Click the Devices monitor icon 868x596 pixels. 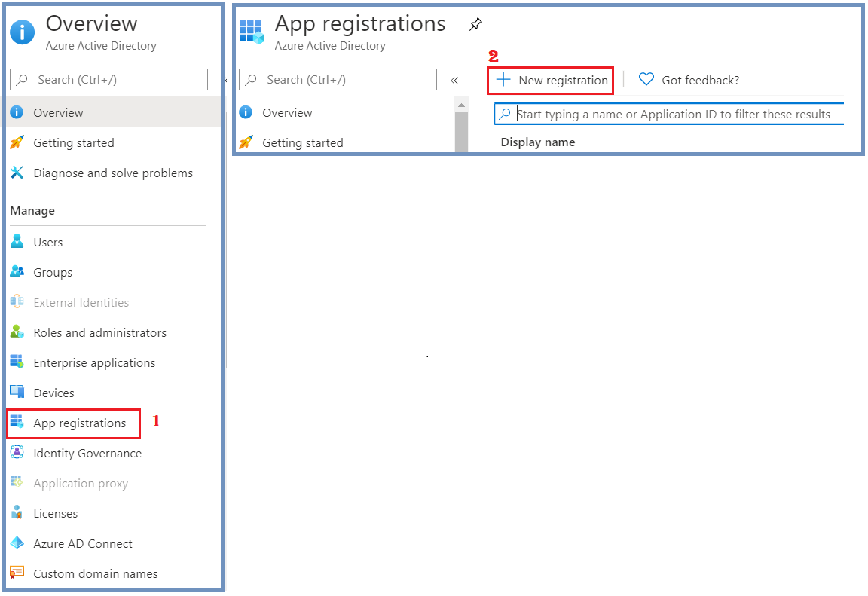pos(17,392)
